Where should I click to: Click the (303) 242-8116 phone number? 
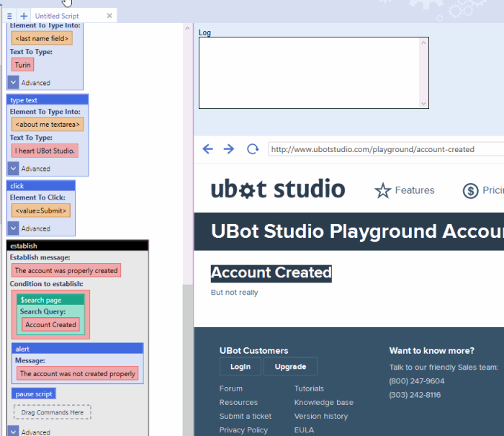415,395
